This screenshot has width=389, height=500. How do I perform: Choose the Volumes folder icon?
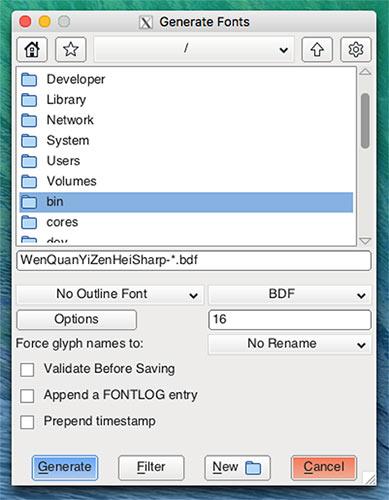(x=29, y=182)
